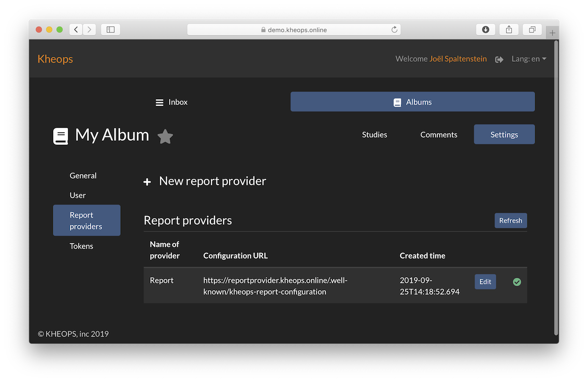
Task: Switch to the Inbox tab
Action: [x=172, y=102]
